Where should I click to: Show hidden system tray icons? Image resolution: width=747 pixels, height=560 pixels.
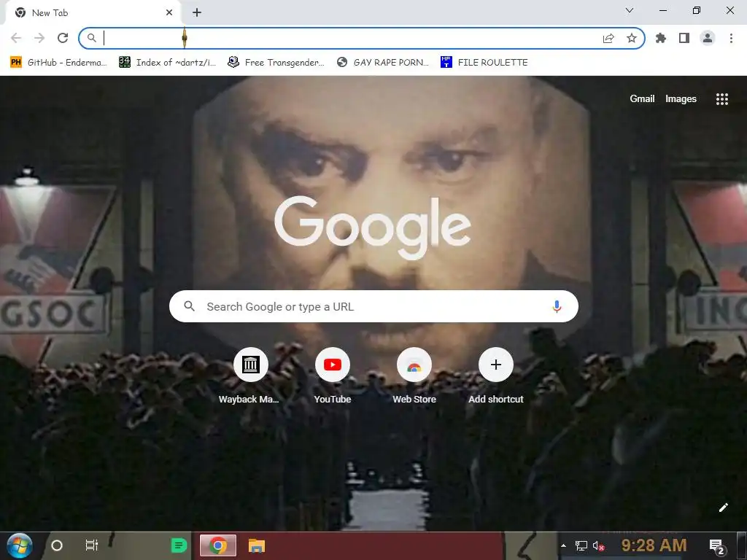click(564, 545)
